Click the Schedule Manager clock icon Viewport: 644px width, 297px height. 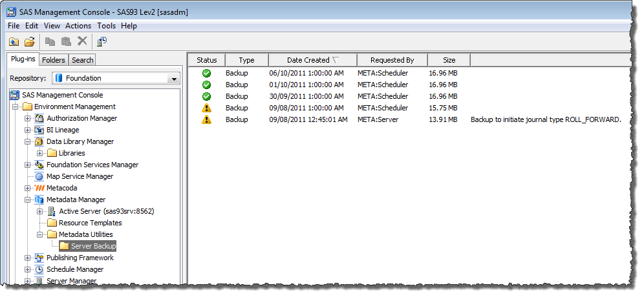coord(39,269)
